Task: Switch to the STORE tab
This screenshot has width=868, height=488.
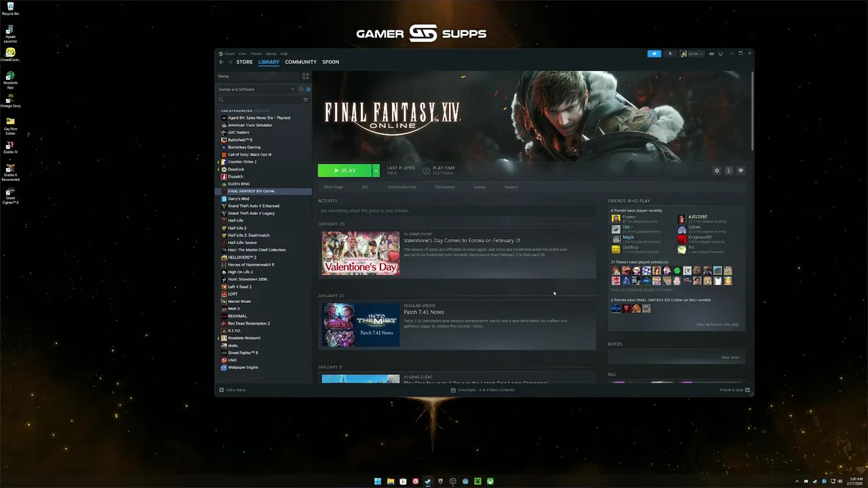Action: 244,62
